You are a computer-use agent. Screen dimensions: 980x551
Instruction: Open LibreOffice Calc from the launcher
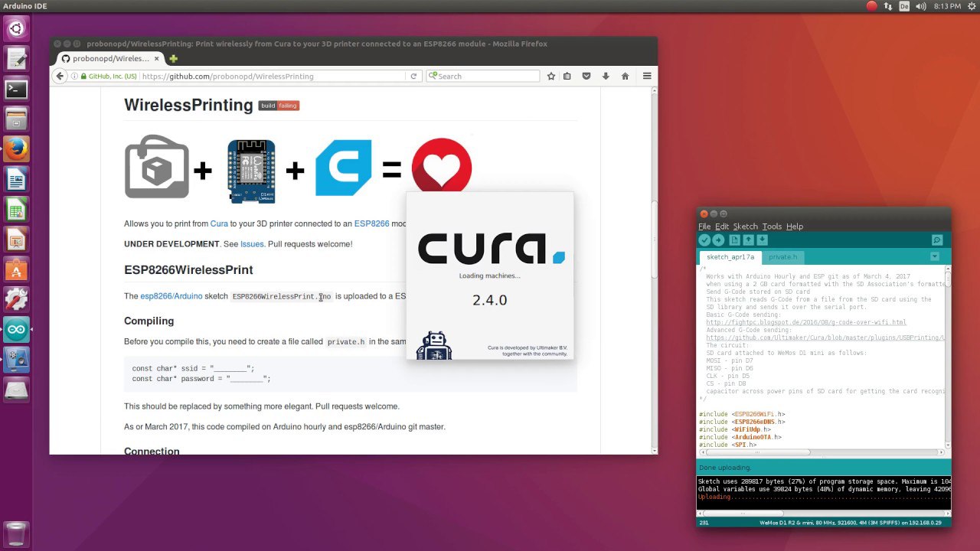click(x=17, y=209)
